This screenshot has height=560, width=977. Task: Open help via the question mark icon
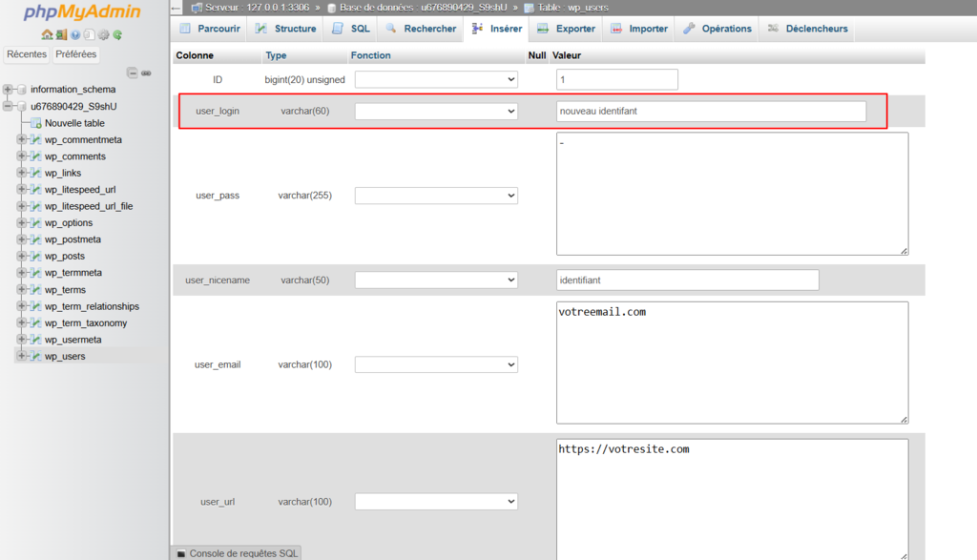[75, 34]
